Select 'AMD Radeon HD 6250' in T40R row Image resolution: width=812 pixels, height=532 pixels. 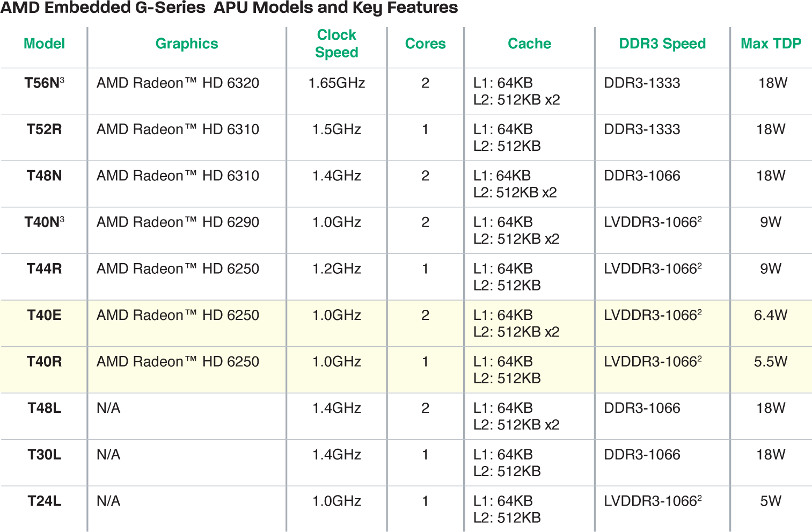178,361
